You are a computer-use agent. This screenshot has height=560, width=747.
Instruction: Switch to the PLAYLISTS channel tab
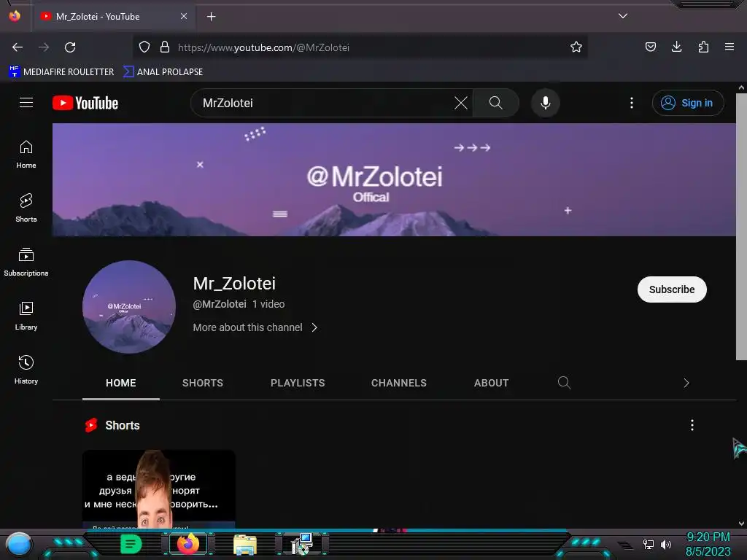coord(298,383)
